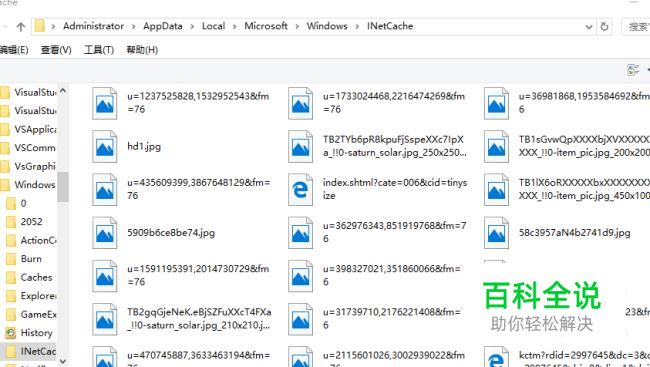650x367 pixels.
Task: Select image icon of TB1sGvwQpXXXXbjXVXXXXX file
Action: tap(496, 146)
